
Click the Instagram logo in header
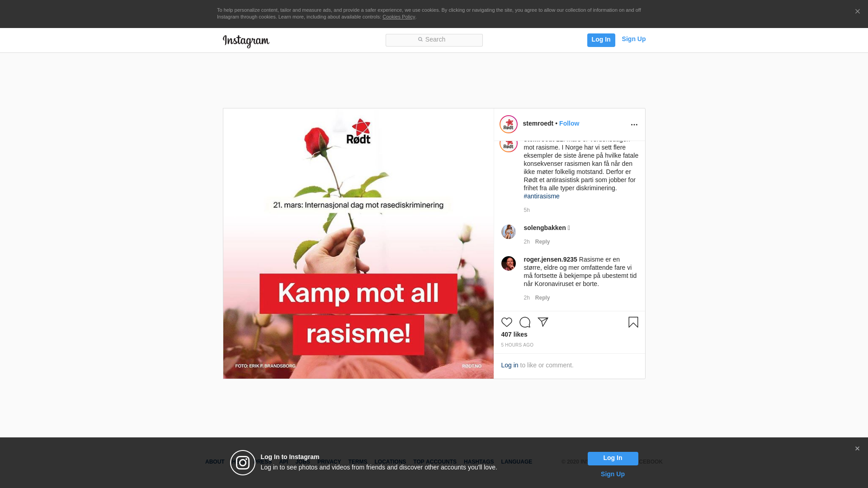coord(246,41)
